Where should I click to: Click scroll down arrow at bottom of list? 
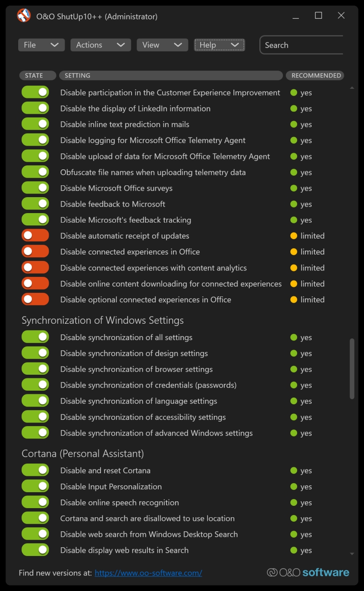[x=352, y=554]
